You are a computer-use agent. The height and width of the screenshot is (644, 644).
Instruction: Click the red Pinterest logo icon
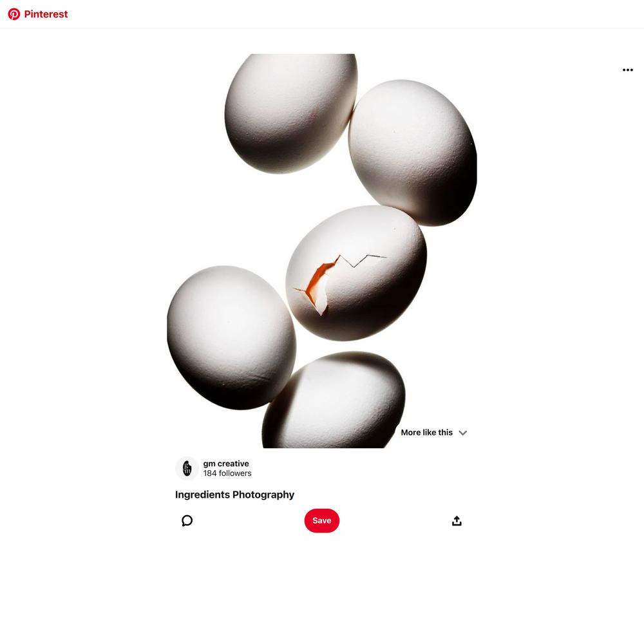pos(14,14)
